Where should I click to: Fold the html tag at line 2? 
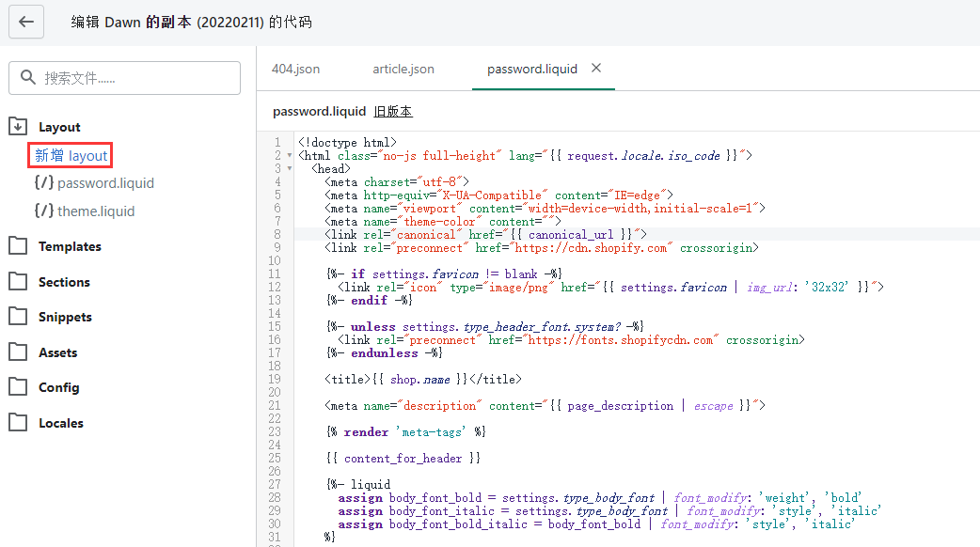pos(289,155)
